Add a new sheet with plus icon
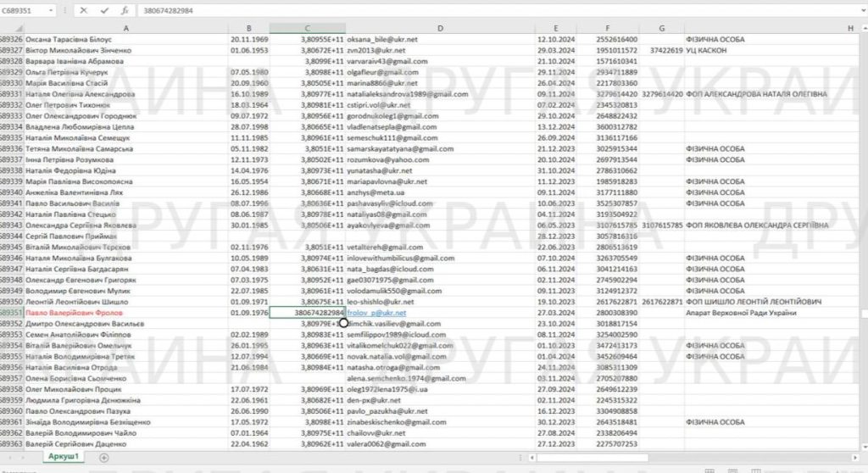This screenshot has width=868, height=473. pyautogui.click(x=104, y=457)
